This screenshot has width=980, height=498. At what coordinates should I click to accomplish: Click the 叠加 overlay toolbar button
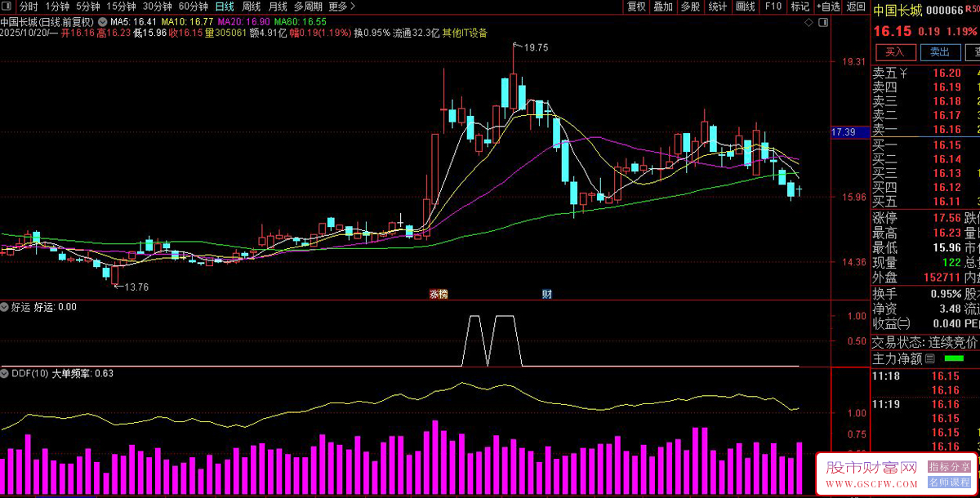click(663, 7)
